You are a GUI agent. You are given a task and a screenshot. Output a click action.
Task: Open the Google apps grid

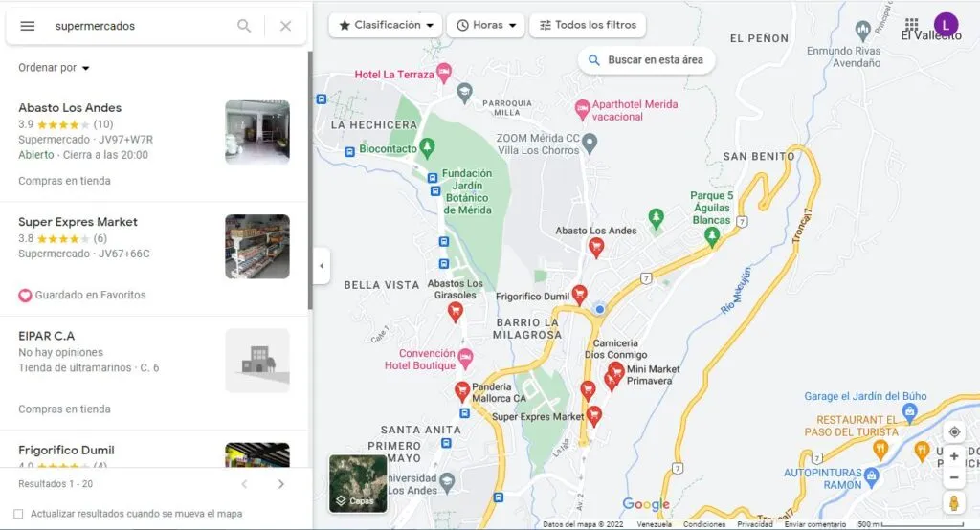(911, 25)
